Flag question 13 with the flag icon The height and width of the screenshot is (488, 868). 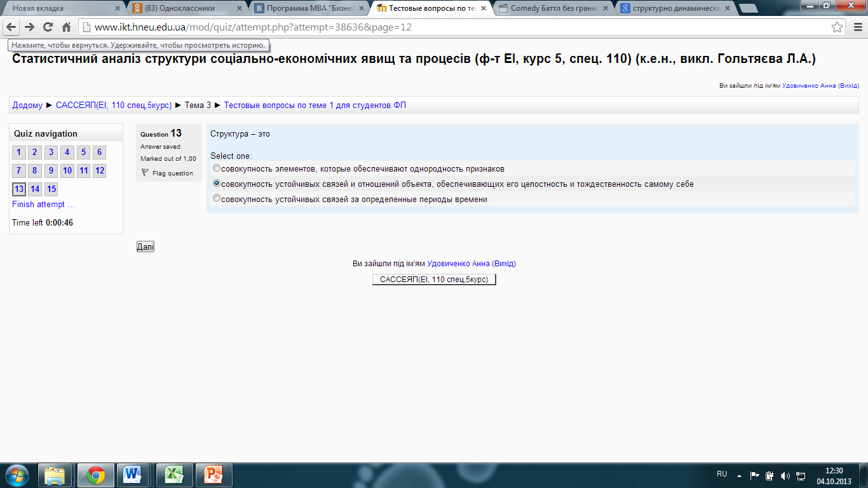[x=145, y=173]
